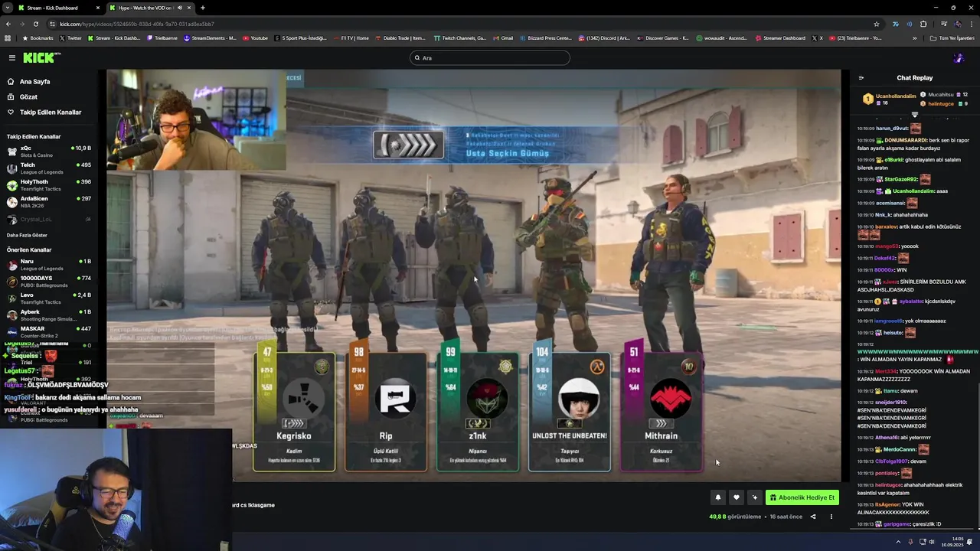This screenshot has height=551, width=980.
Task: Expand Daha Fazla Göster followed channels
Action: (27, 235)
